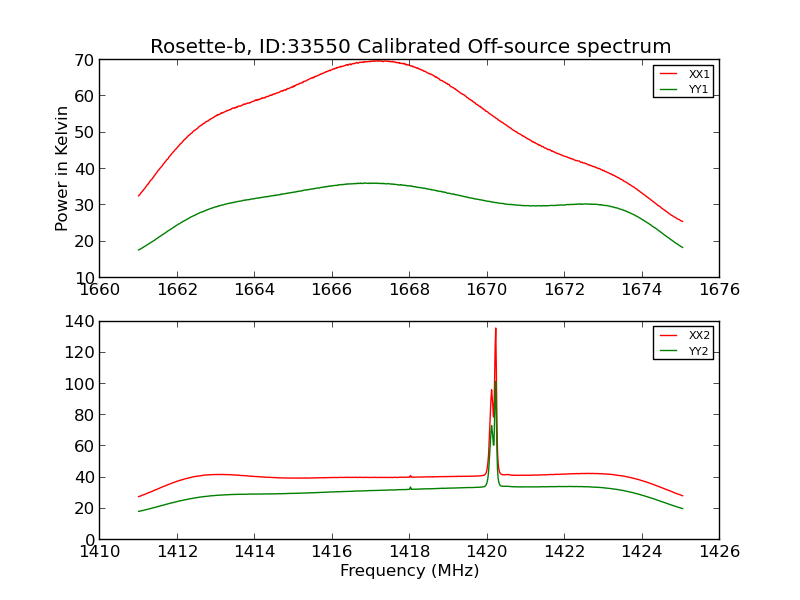The height and width of the screenshot is (600, 800).
Task: Click the 1426 x-axis tick label
Action: coord(719,552)
